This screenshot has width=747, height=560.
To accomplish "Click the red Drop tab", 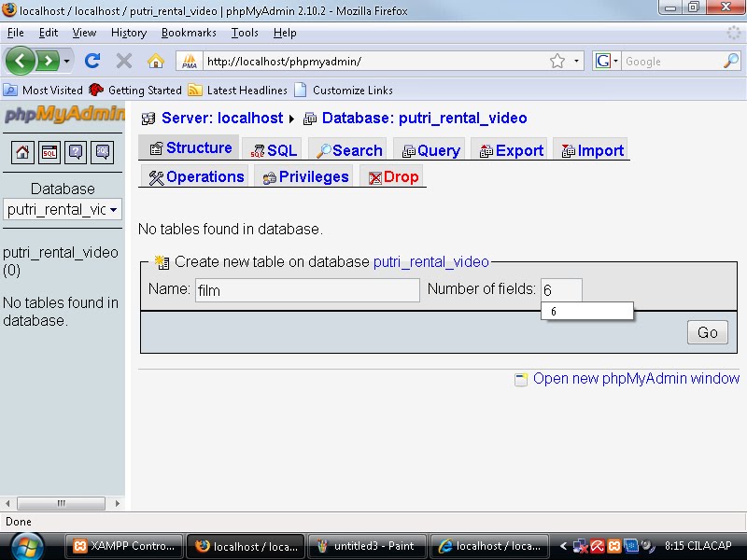I will click(393, 176).
